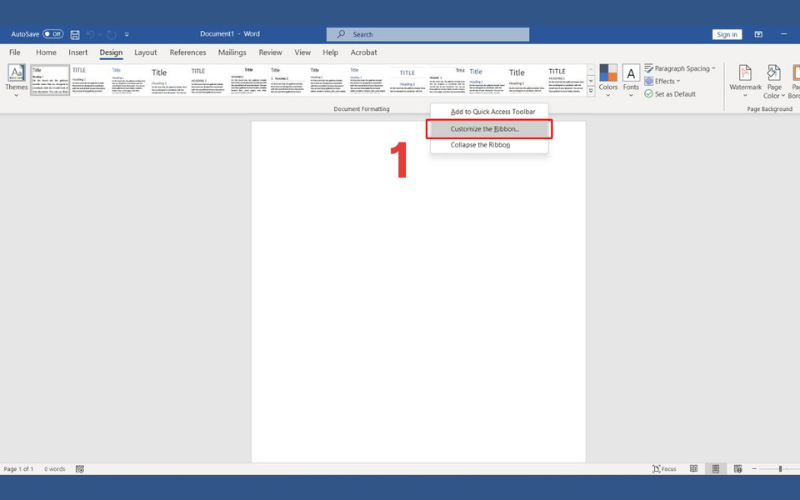Open the Layout ribbon tab
The height and width of the screenshot is (500, 800).
[146, 52]
